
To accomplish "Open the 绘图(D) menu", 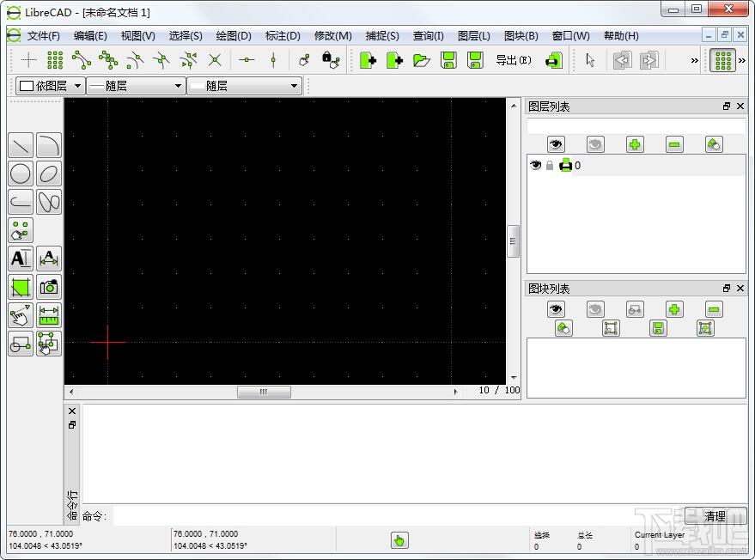I will coord(234,35).
